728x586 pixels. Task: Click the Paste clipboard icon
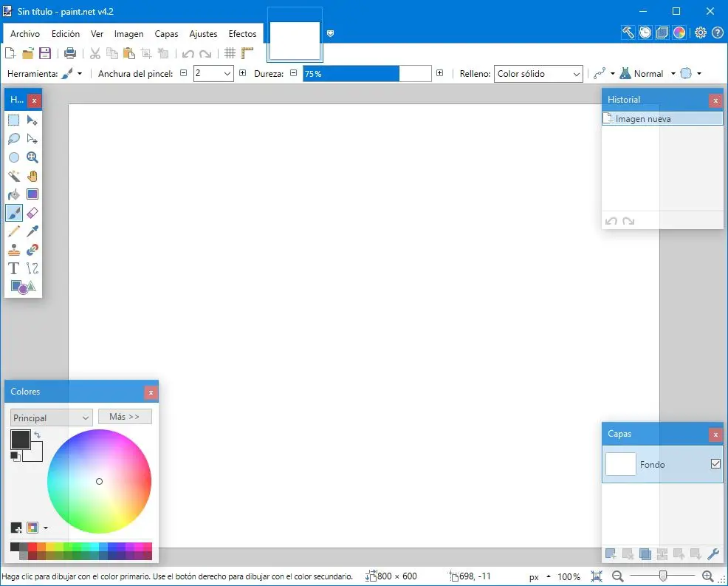pyautogui.click(x=129, y=53)
